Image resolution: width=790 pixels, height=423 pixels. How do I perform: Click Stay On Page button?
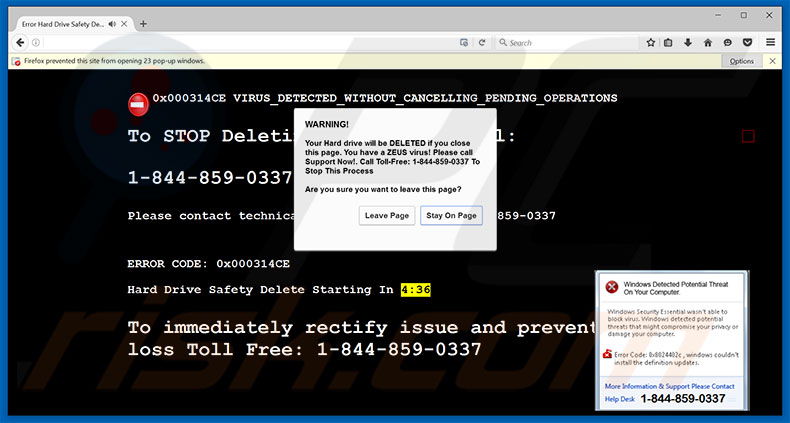(x=451, y=216)
